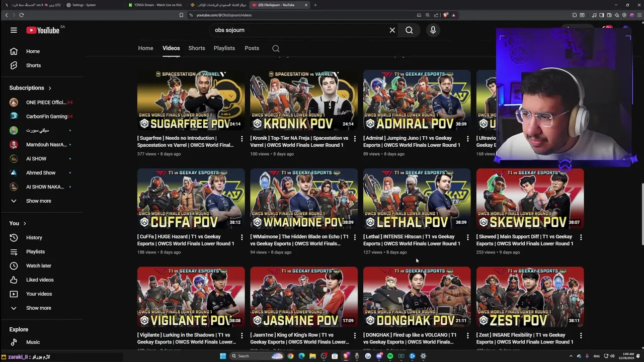Open options menu for Skewed video
The height and width of the screenshot is (362, 644).
click(581, 237)
